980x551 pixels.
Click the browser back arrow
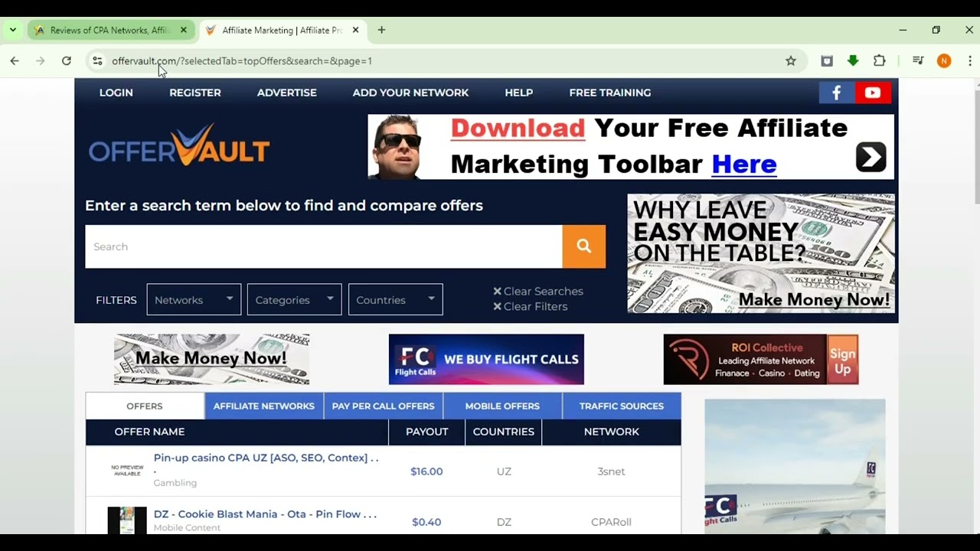click(15, 61)
